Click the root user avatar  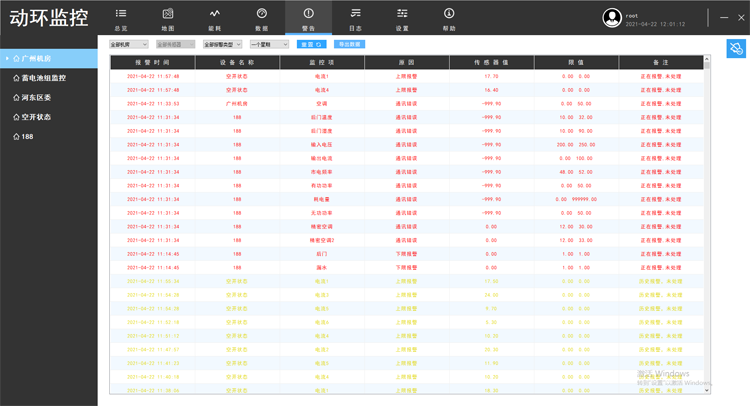point(612,17)
